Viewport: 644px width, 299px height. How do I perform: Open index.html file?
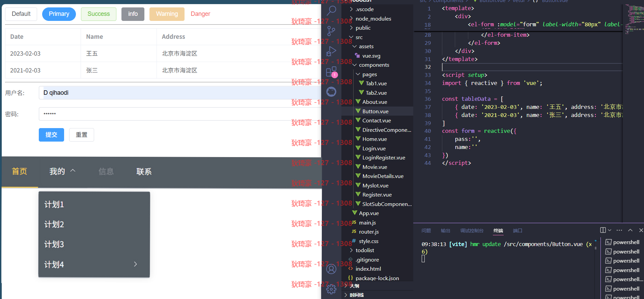(368, 269)
